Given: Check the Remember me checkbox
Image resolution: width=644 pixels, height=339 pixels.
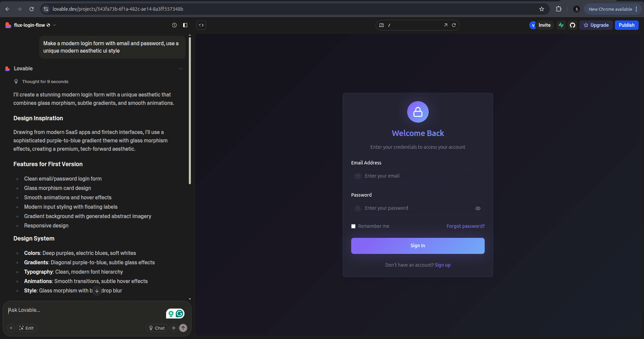Looking at the screenshot, I should click(x=353, y=226).
